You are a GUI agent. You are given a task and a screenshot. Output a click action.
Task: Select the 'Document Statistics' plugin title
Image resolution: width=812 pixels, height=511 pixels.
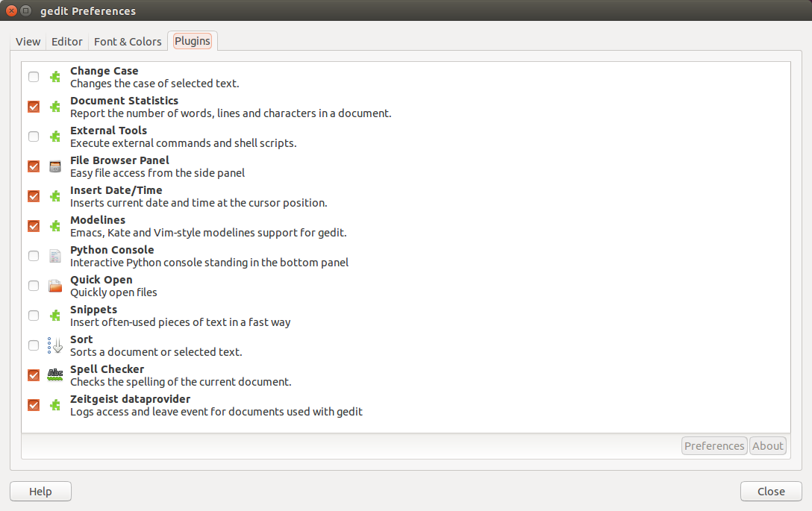125,101
